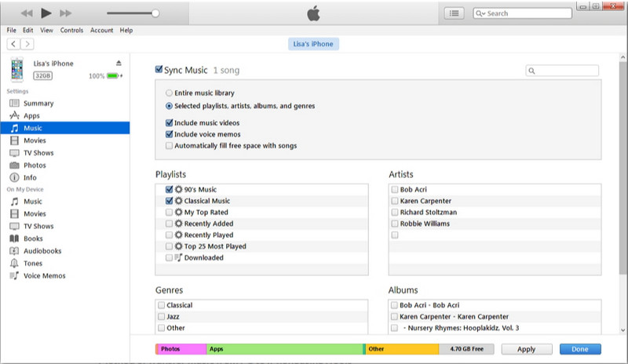The image size is (628, 364).
Task: Toggle the Sync Music checkbox
Action: point(159,70)
